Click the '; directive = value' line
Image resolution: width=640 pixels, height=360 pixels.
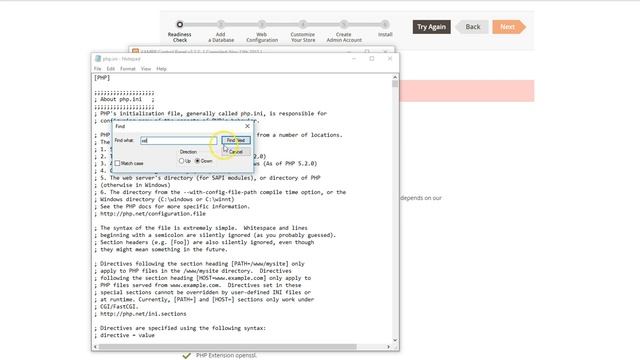pyautogui.click(x=124, y=335)
